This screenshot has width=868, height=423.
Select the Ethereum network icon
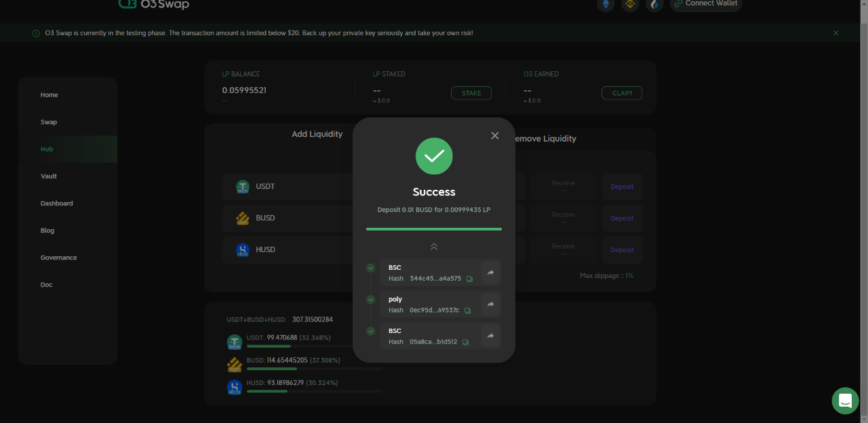(x=606, y=4)
